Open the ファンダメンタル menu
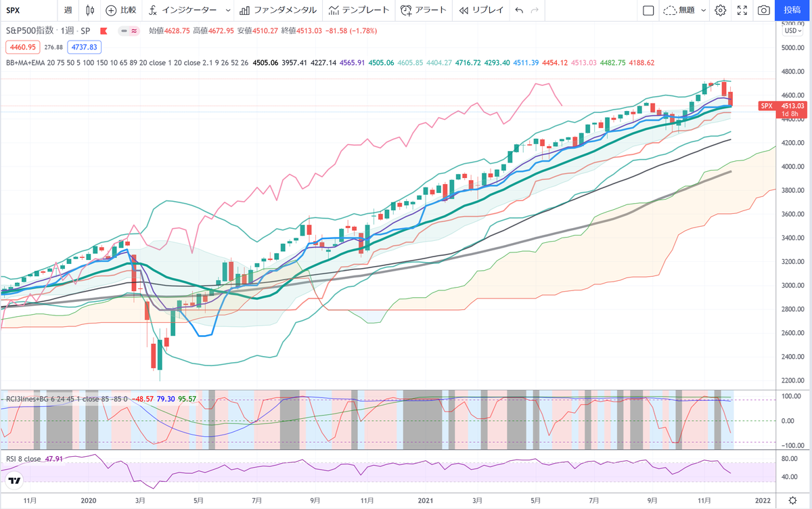 coord(277,10)
